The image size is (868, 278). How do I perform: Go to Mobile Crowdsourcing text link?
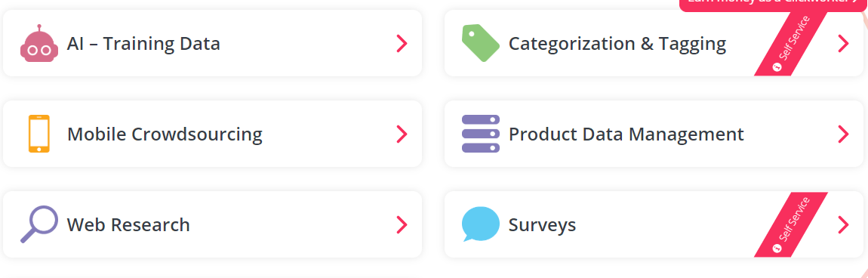(x=165, y=134)
